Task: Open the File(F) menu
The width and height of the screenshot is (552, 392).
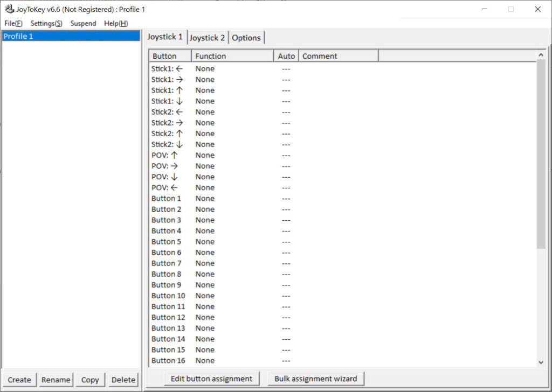Action: point(13,24)
